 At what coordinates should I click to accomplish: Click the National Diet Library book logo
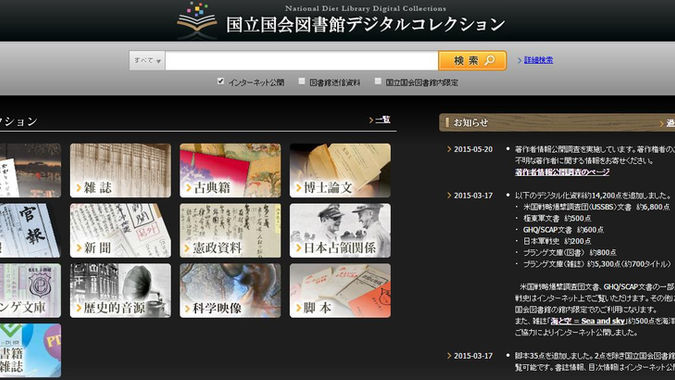(197, 20)
